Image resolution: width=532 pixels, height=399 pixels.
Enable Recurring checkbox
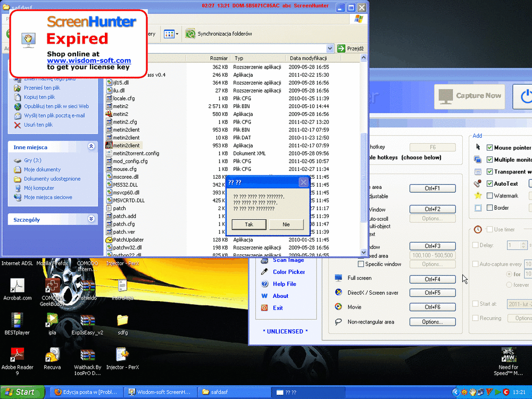click(475, 318)
